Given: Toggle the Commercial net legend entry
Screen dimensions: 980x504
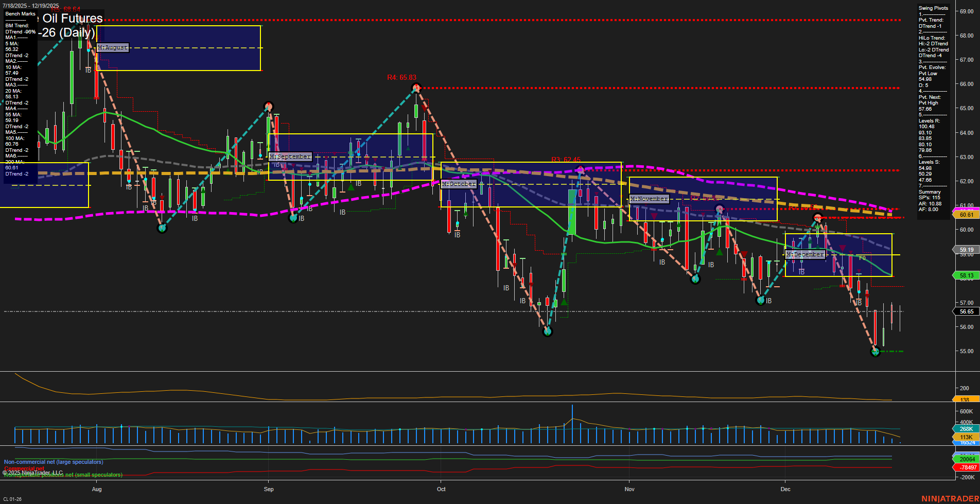Looking at the screenshot, I should click(24, 468).
